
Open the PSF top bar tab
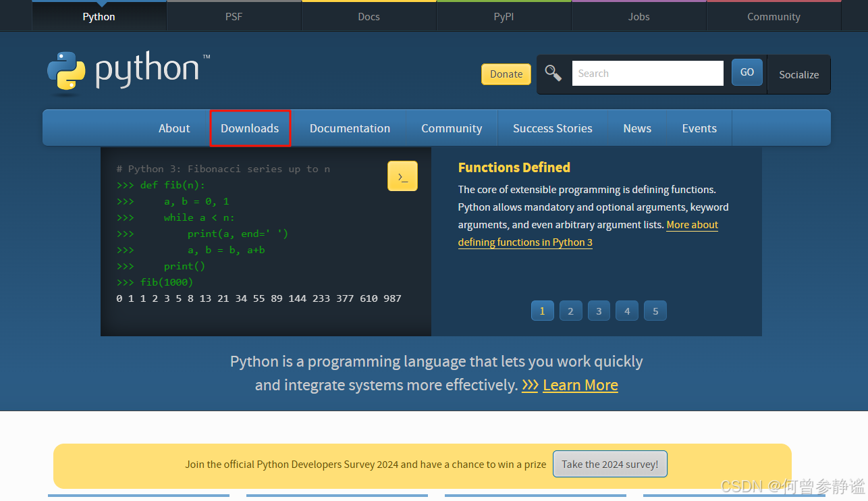[x=234, y=17]
